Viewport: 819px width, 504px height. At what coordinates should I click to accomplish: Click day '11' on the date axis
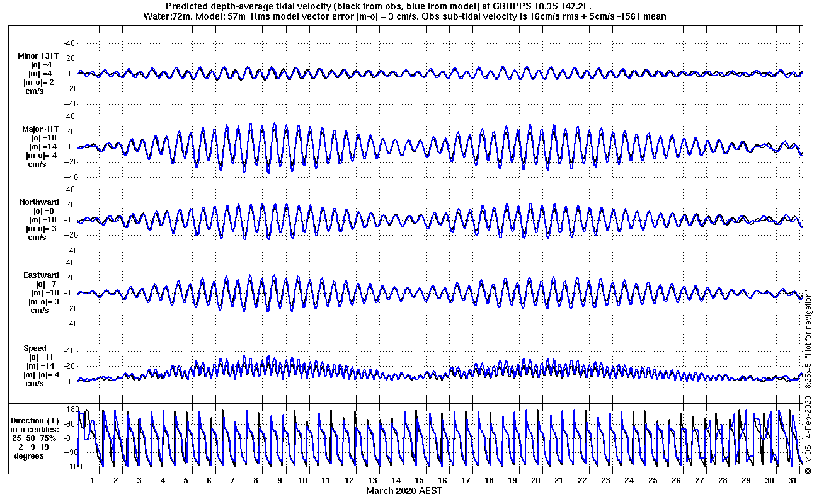(326, 481)
